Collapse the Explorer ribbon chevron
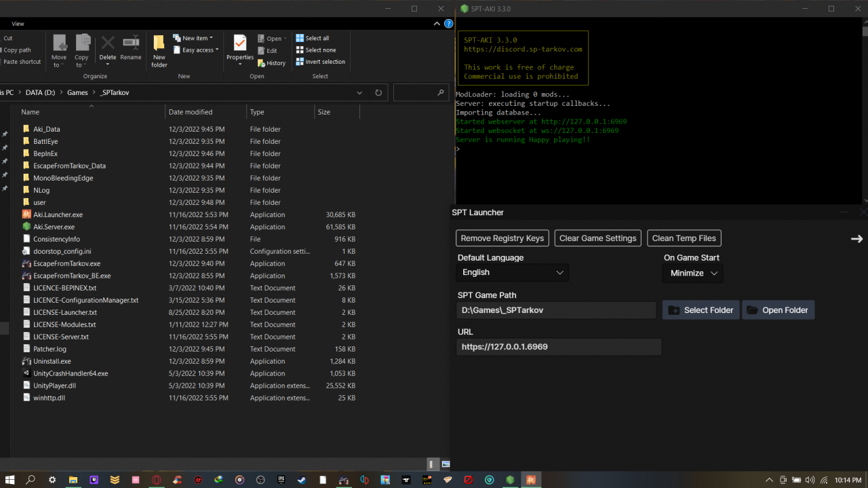The width and height of the screenshot is (868, 488). 437,24
